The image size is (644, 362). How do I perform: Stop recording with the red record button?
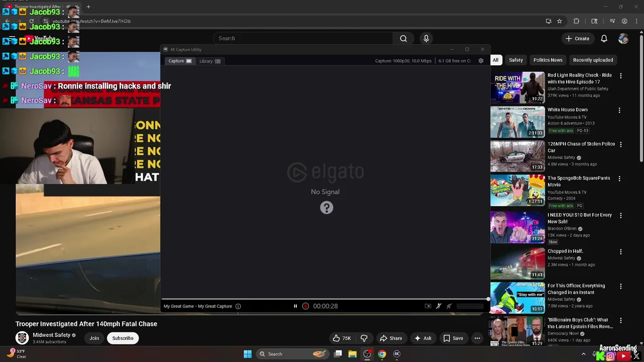click(x=305, y=306)
